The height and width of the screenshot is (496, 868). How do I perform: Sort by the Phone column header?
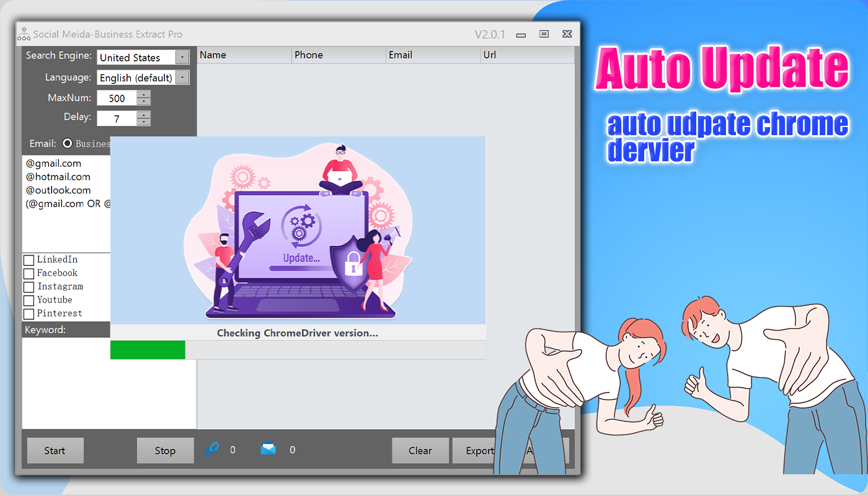pyautogui.click(x=339, y=55)
